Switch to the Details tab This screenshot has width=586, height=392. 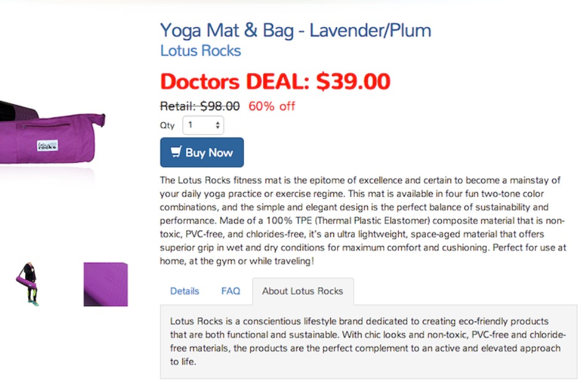185,291
